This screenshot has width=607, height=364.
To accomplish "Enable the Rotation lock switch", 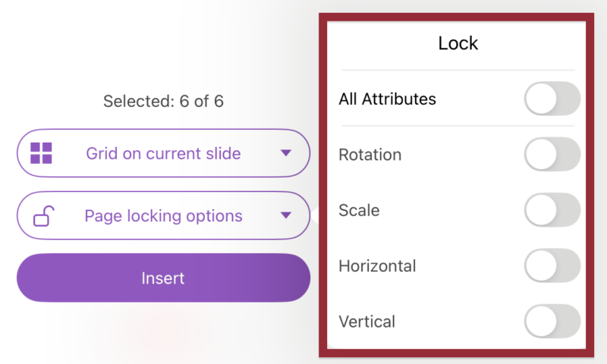I will coord(552,155).
